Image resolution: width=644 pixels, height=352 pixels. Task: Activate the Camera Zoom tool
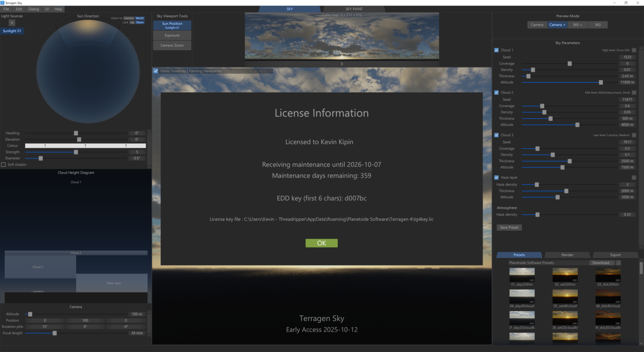point(172,45)
